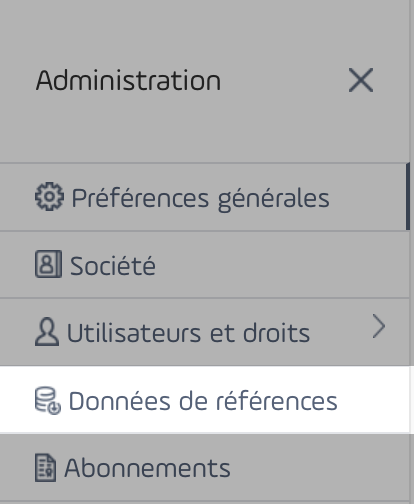Image resolution: width=414 pixels, height=504 pixels.
Task: Click the user silhouette icon
Action: point(47,331)
